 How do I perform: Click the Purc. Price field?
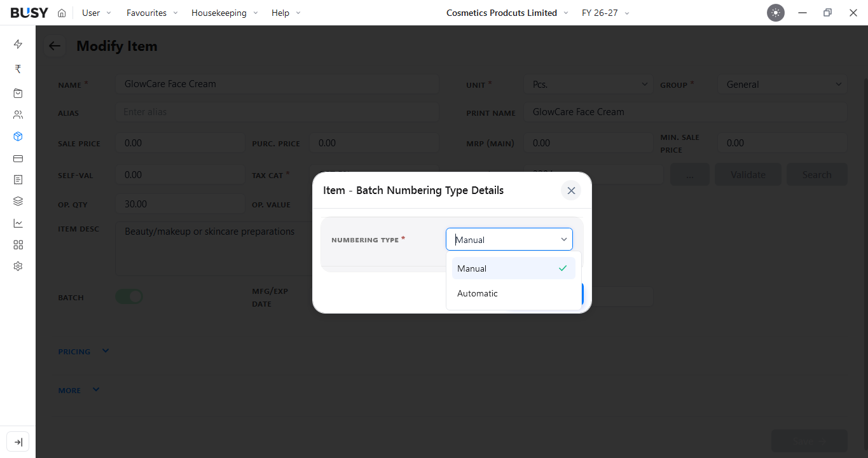click(x=374, y=143)
